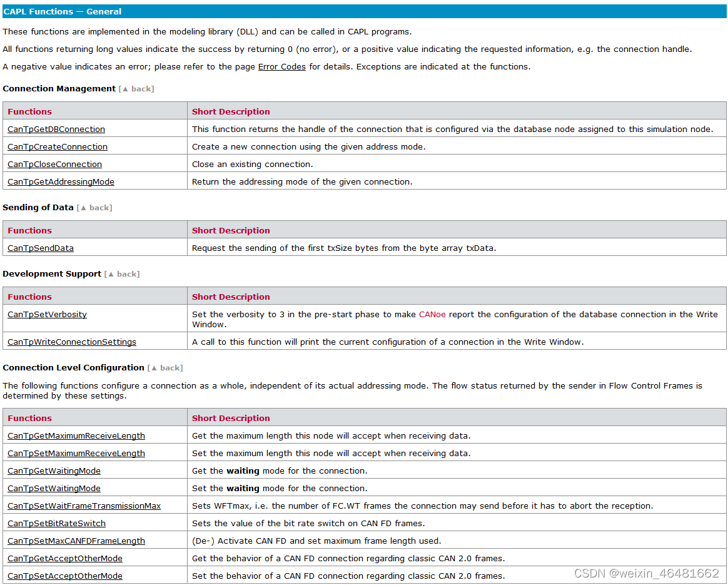Click the back arrow next to Sending of Data
The image size is (728, 585).
pyautogui.click(x=94, y=208)
